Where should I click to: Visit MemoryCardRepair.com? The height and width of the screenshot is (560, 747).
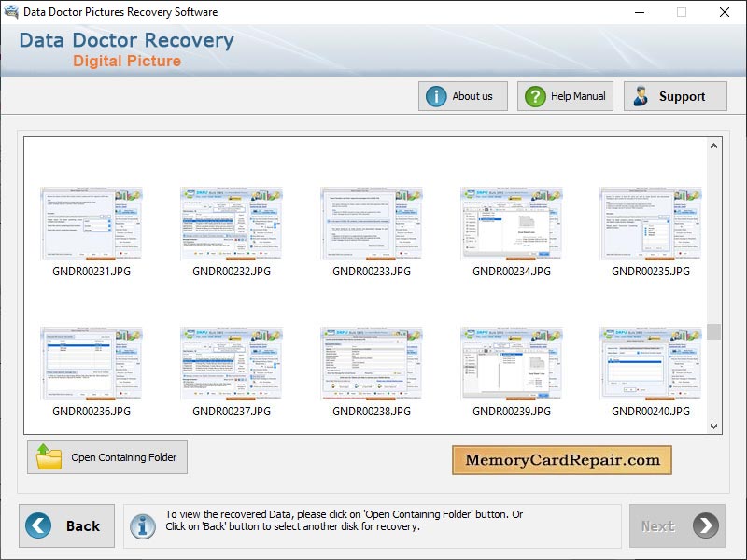click(x=563, y=459)
